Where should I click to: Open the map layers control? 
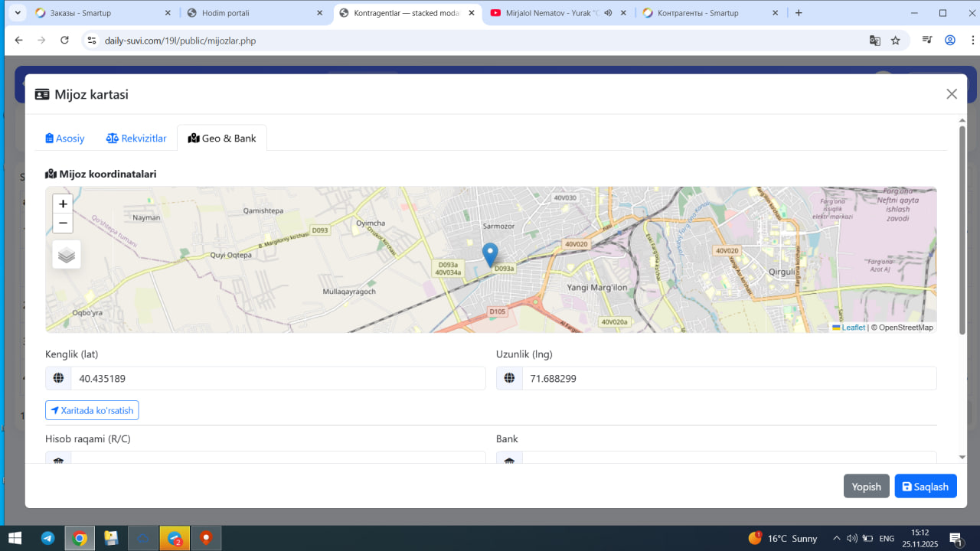67,255
